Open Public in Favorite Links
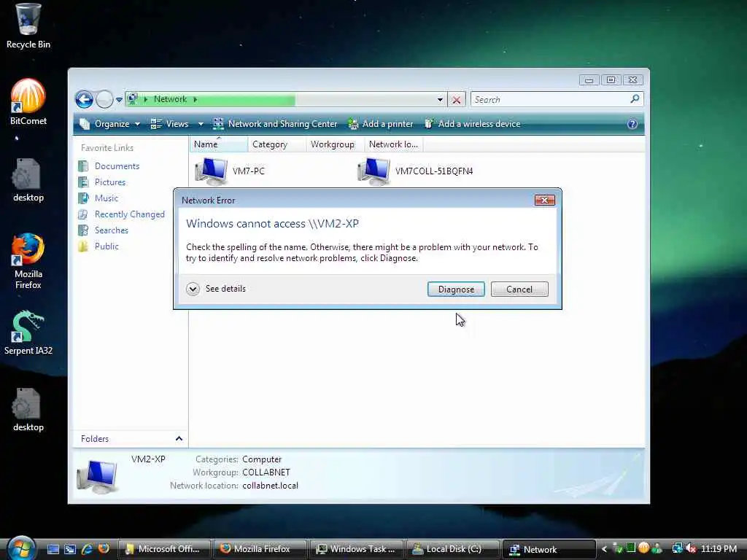 (x=107, y=246)
